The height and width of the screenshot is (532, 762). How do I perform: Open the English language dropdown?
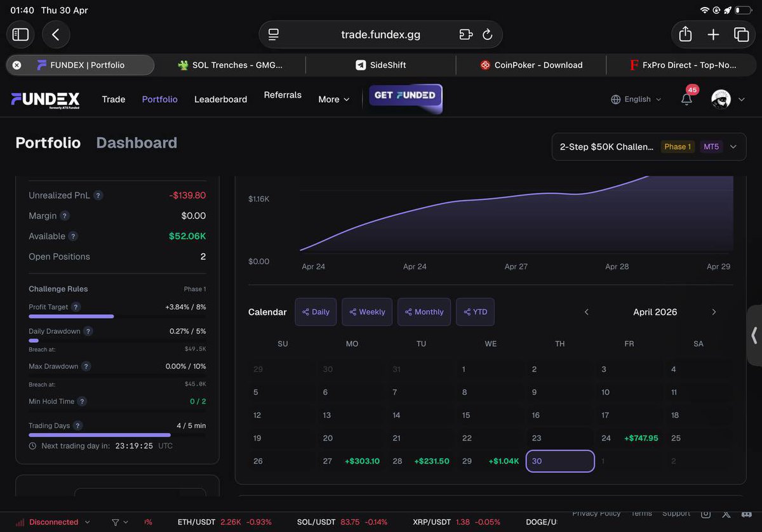[x=636, y=99]
